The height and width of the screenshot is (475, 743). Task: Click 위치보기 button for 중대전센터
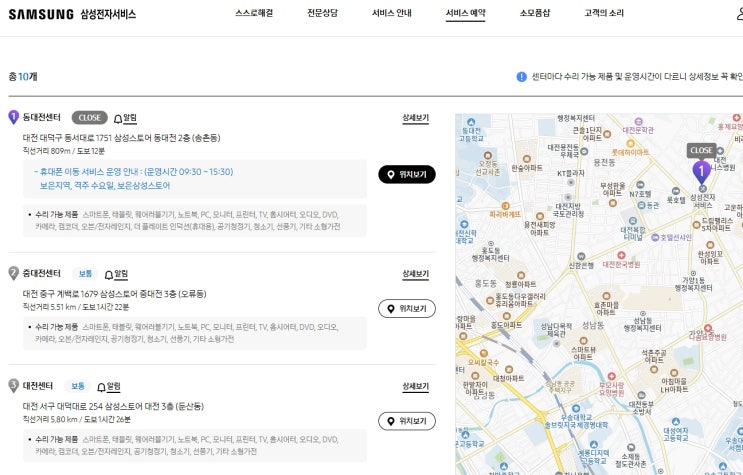click(x=407, y=309)
